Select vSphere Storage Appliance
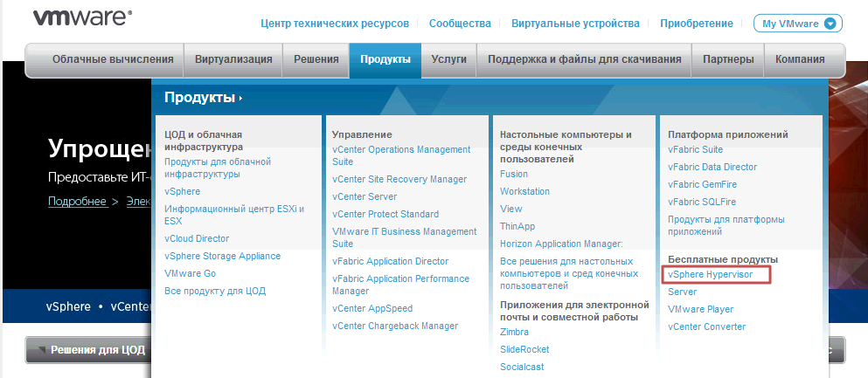The width and height of the screenshot is (868, 378). [x=223, y=257]
